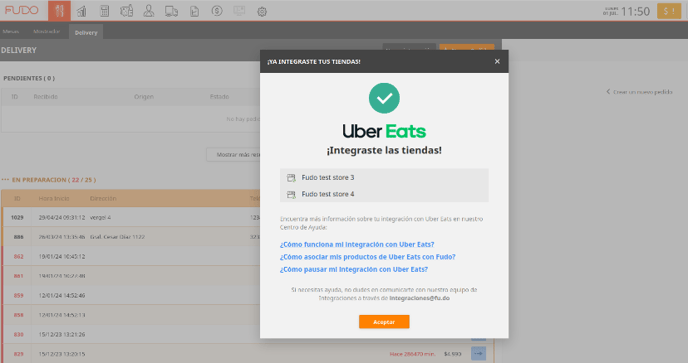Click the Pendientes ( 0 ) heading

coord(29,78)
